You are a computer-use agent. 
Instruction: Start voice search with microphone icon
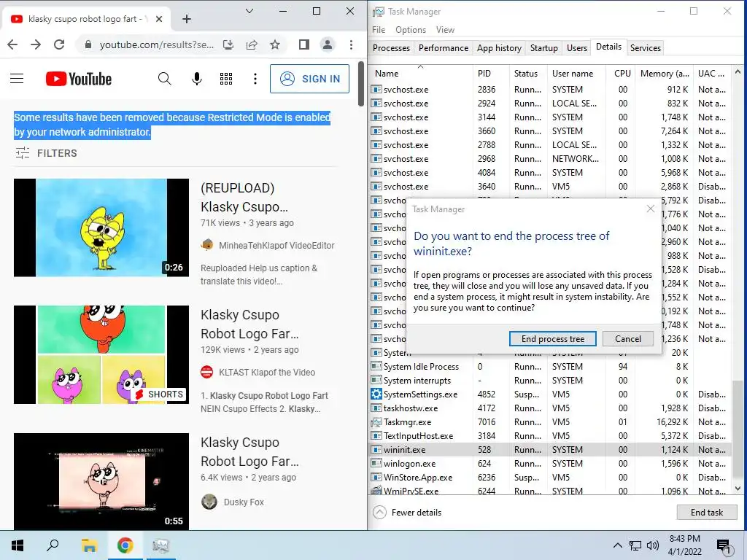point(196,79)
